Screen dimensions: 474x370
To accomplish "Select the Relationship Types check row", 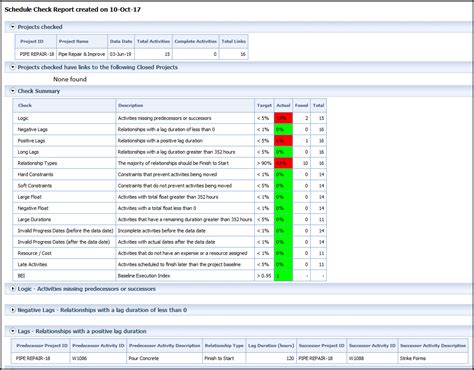I will [x=170, y=163].
